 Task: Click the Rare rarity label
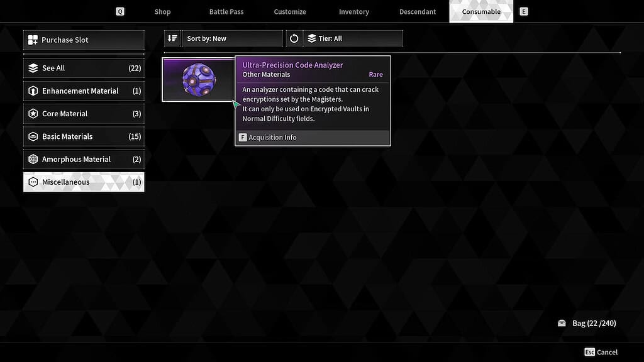tap(375, 74)
